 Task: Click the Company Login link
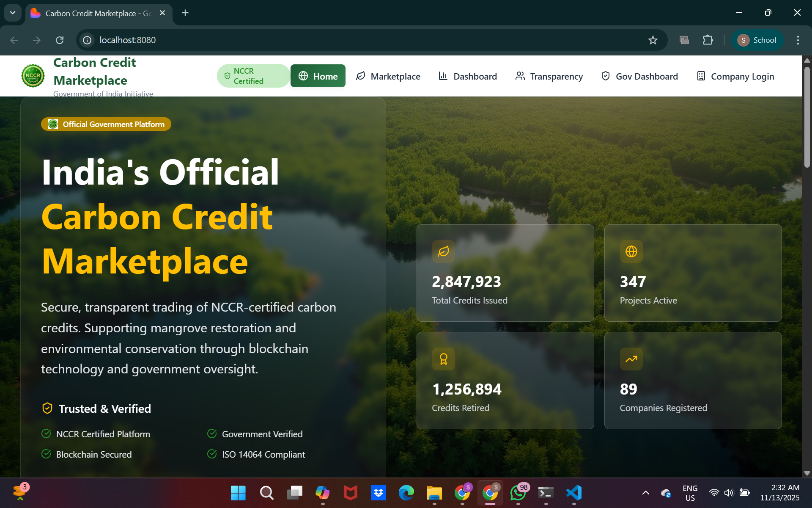735,76
